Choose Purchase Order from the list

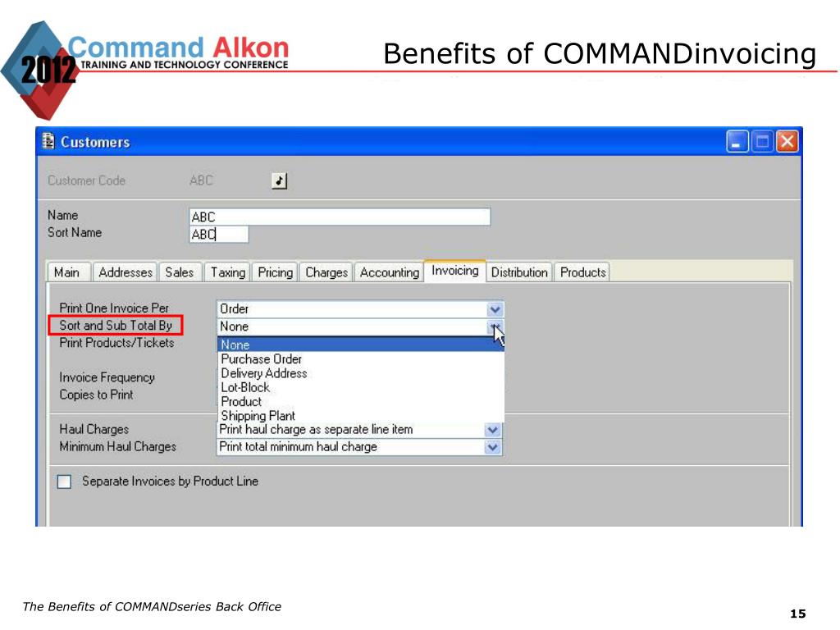click(361, 359)
